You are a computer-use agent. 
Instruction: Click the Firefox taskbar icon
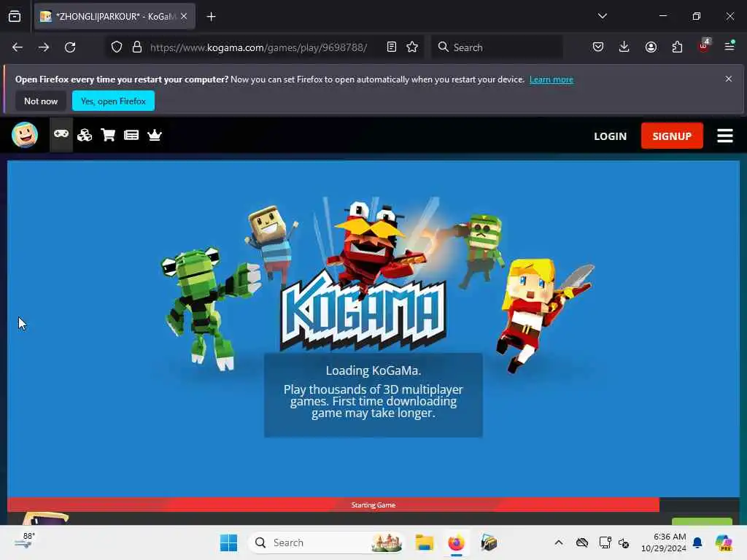[456, 542]
